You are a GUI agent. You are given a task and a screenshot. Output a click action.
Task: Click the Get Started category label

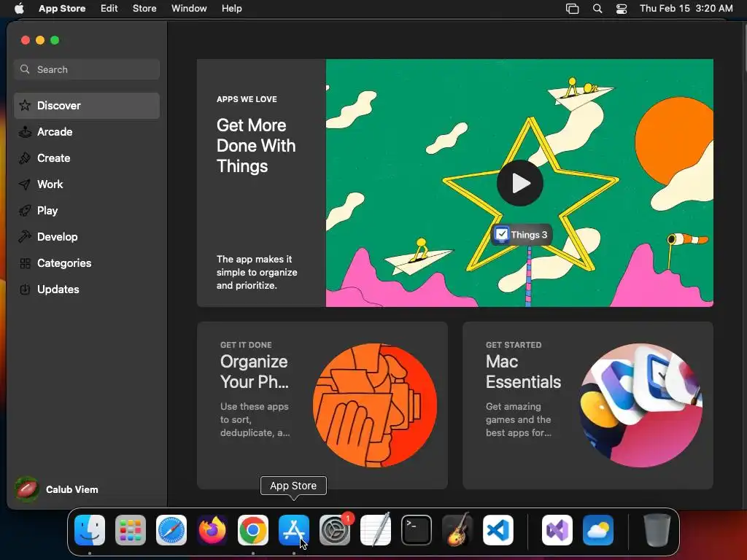[514, 345]
